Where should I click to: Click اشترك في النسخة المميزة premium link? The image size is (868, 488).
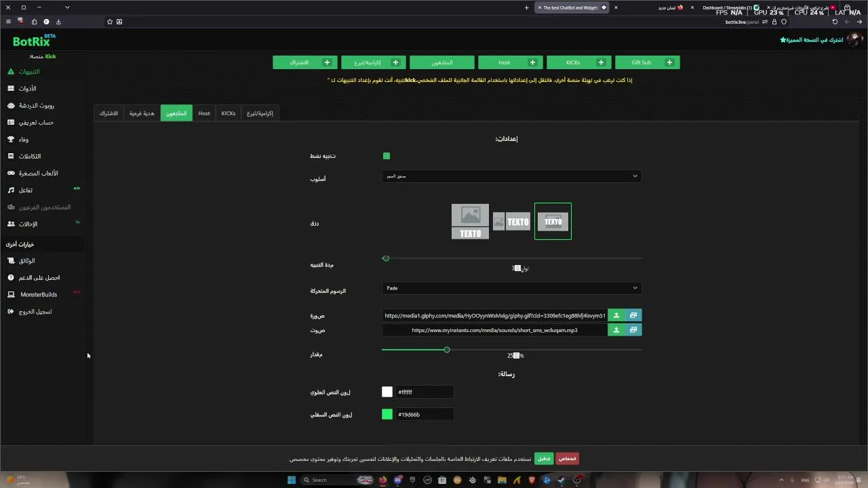tap(811, 40)
